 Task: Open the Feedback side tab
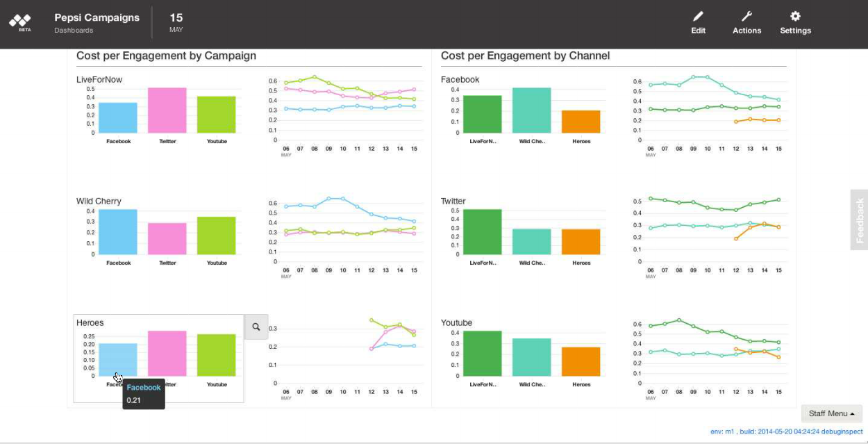pos(860,220)
